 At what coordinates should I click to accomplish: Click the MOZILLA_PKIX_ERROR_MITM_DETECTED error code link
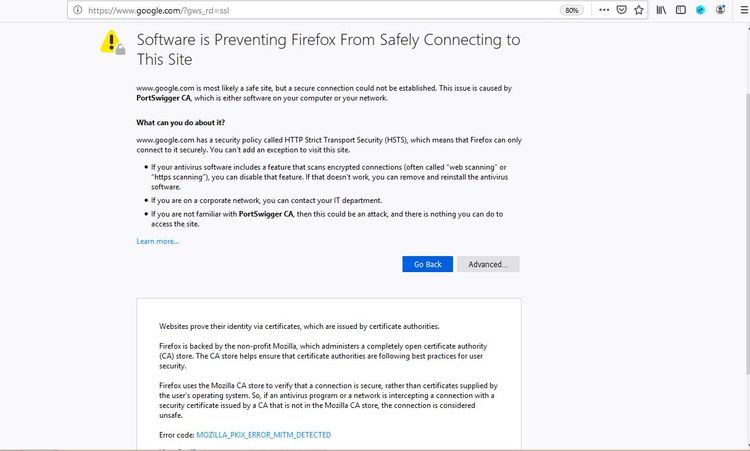coord(264,435)
